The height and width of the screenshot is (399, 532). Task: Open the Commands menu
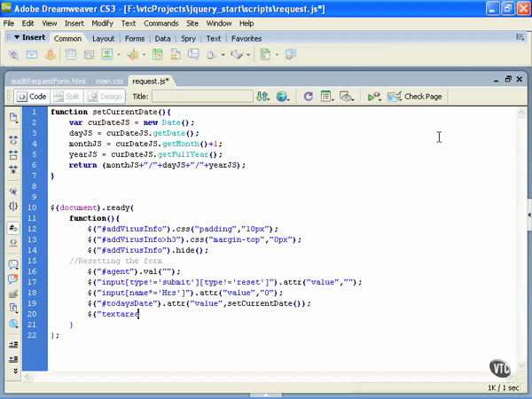[x=160, y=23]
